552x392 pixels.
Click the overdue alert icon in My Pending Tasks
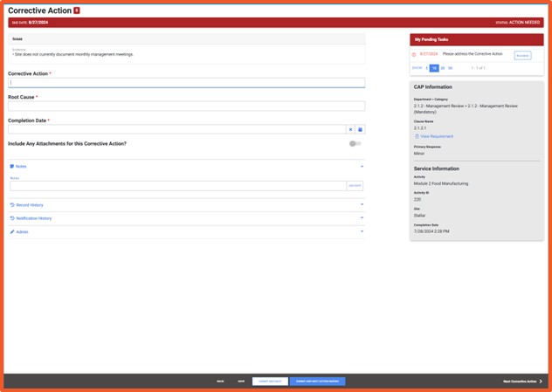point(414,54)
